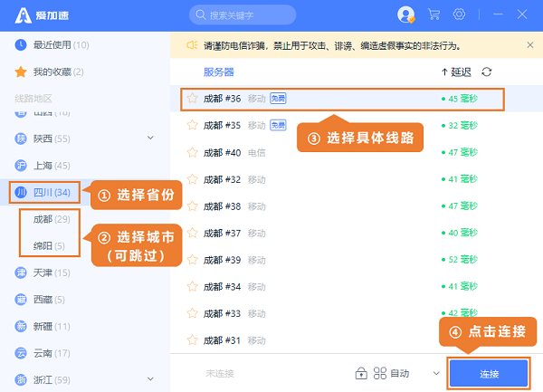Viewport: 543px width, 392px height.
Task: Sort servers by 延迟 column
Action: [456, 72]
